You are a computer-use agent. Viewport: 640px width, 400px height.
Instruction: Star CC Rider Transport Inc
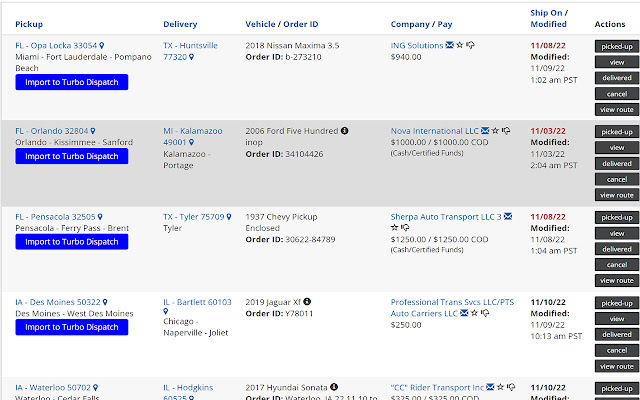click(500, 387)
